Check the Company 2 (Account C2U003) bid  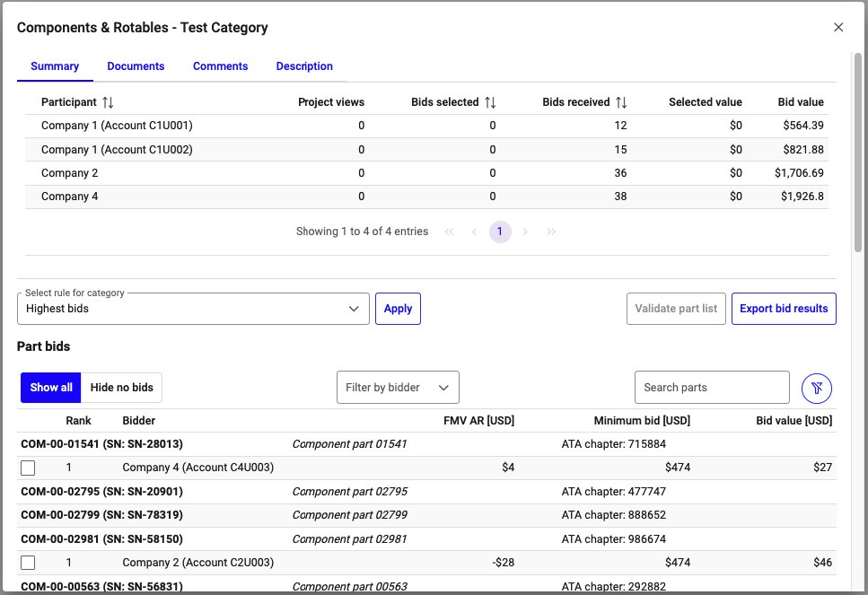(28, 563)
